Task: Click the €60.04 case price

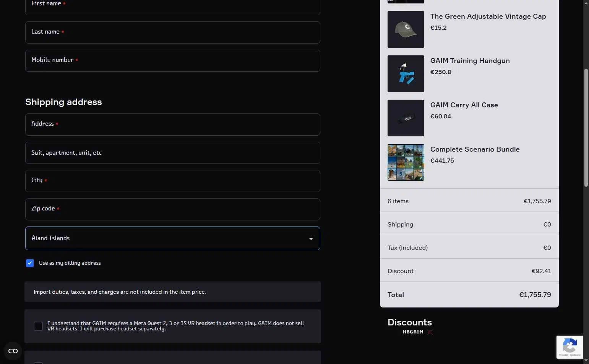Action: [441, 116]
